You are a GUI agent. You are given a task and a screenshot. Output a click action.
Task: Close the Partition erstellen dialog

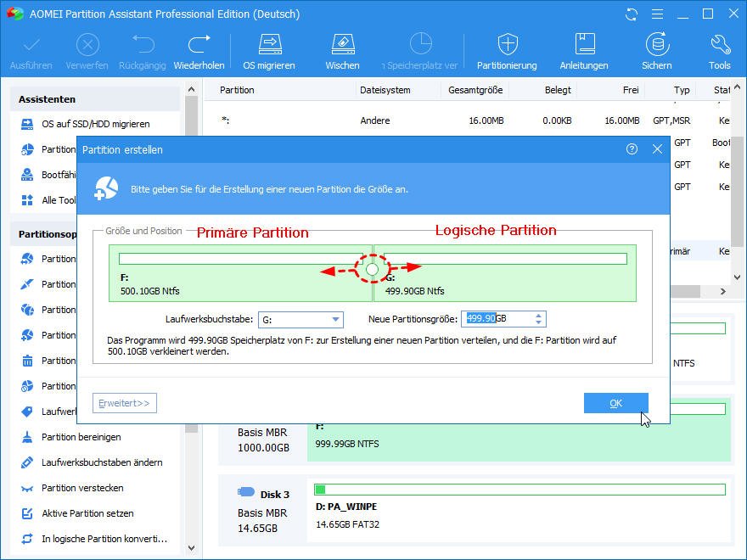pos(657,149)
